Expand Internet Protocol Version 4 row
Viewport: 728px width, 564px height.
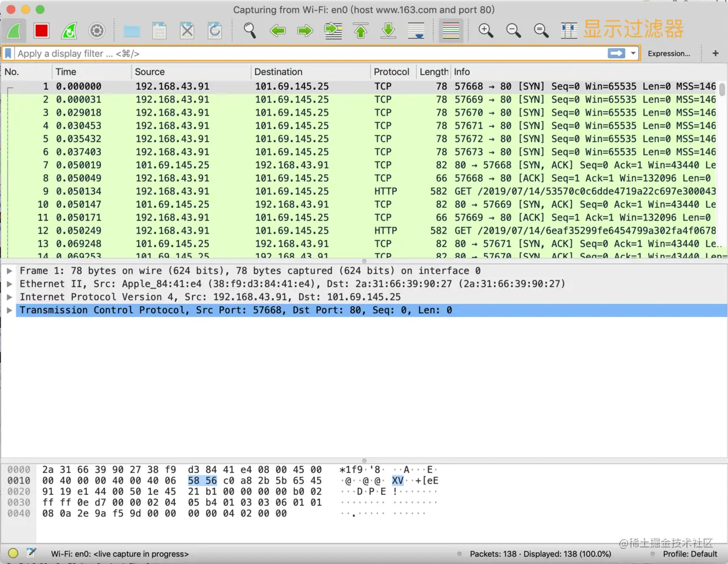9,297
